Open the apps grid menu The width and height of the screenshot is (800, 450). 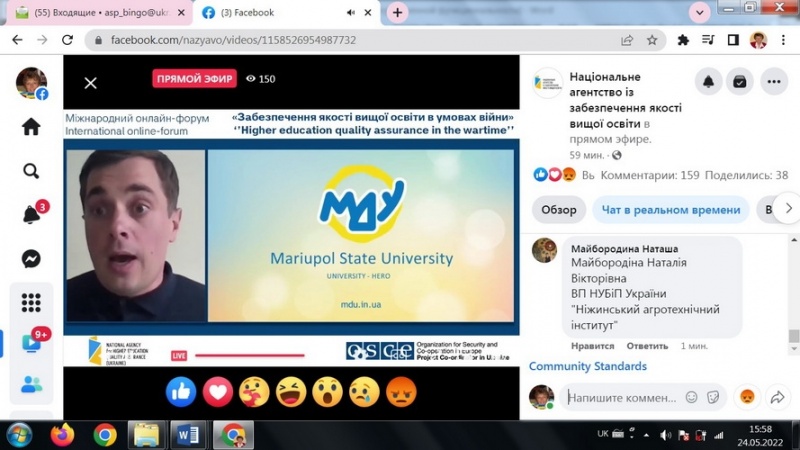[x=31, y=302]
